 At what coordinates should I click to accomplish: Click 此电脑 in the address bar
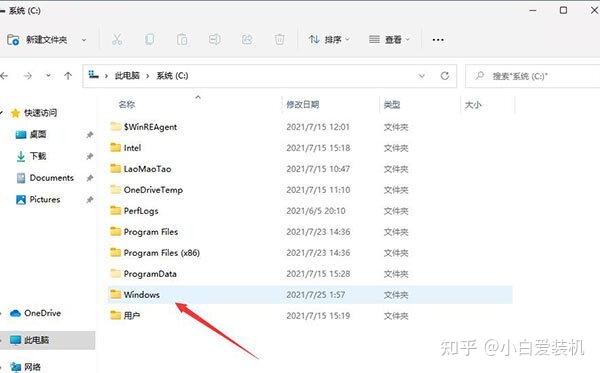coord(127,76)
